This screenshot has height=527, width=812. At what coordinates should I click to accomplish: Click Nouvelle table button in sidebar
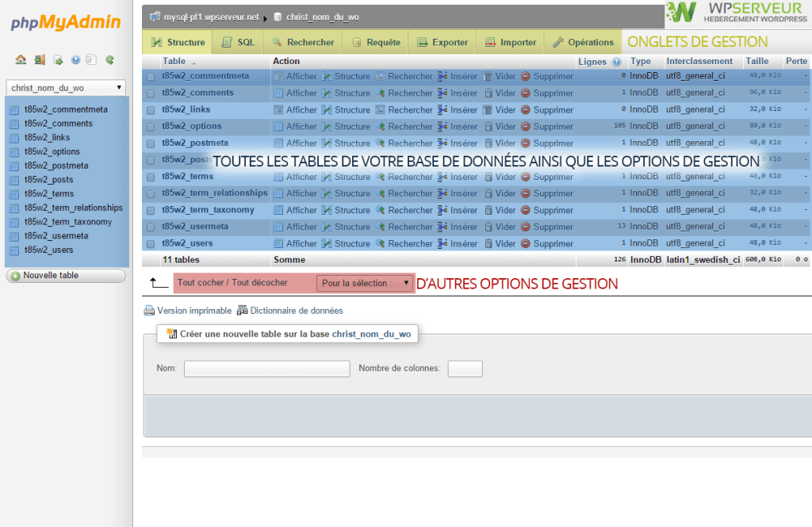point(66,276)
